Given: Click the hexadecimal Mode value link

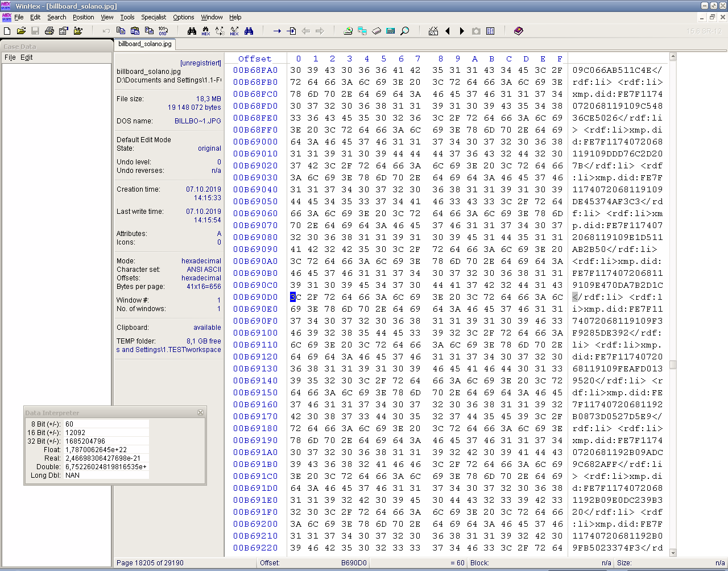Looking at the screenshot, I should click(201, 261).
